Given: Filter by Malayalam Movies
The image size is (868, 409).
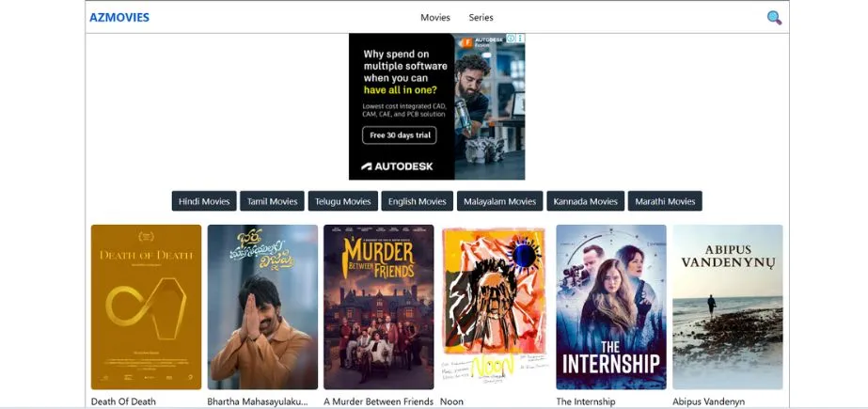Looking at the screenshot, I should (x=500, y=201).
